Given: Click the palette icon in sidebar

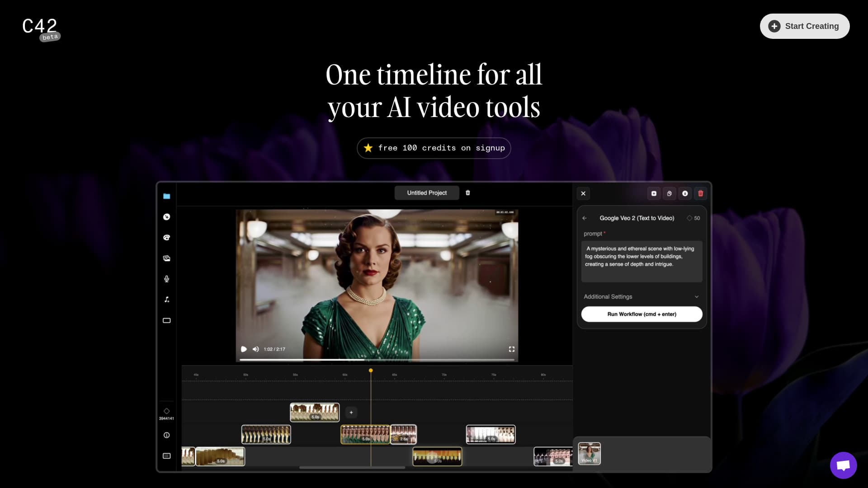Looking at the screenshot, I should point(166,238).
